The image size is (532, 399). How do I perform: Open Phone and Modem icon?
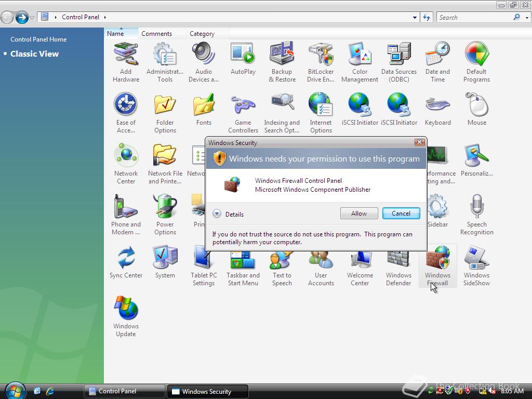[126, 215]
